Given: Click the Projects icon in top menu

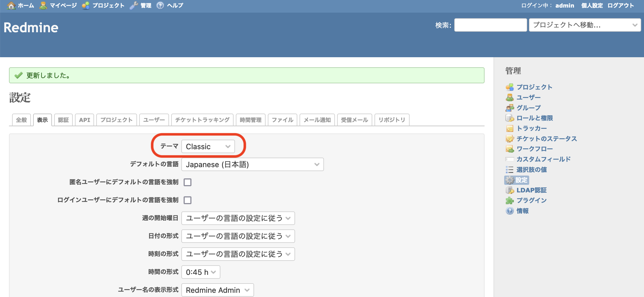Looking at the screenshot, I should (86, 5).
